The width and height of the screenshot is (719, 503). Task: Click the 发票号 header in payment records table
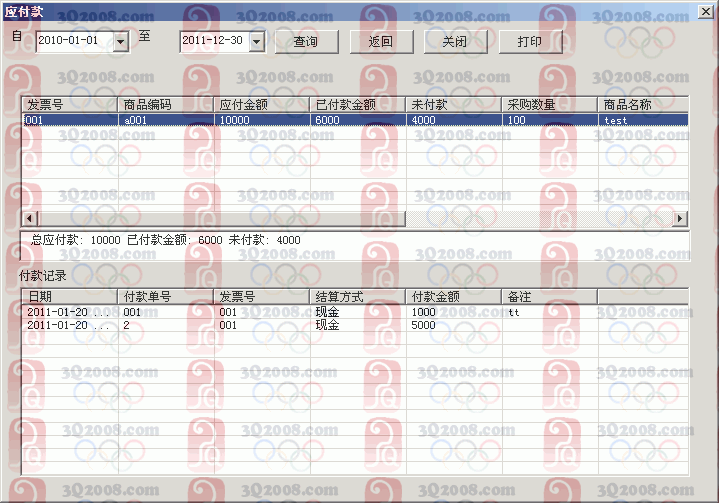coord(262,297)
